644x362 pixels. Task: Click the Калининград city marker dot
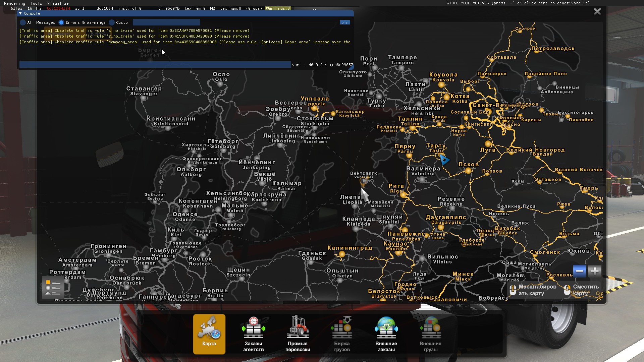pos(342,254)
